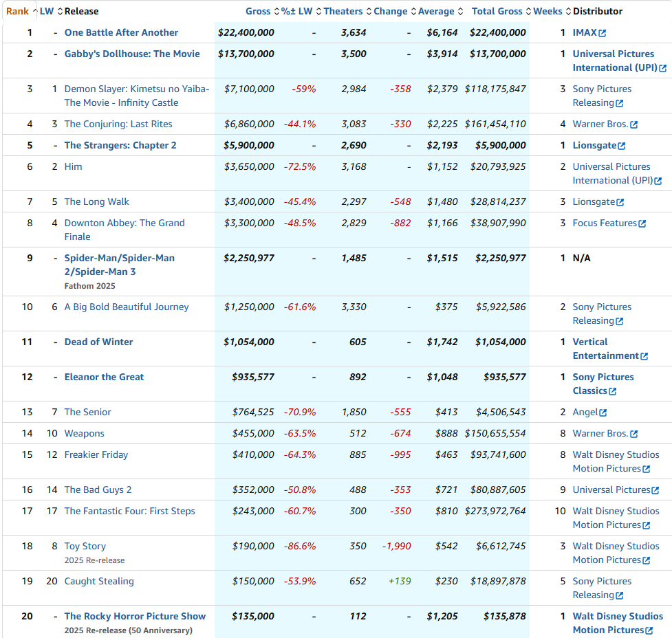Sort by Theaters column header
Viewport: 672px width, 638px height.
(347, 11)
